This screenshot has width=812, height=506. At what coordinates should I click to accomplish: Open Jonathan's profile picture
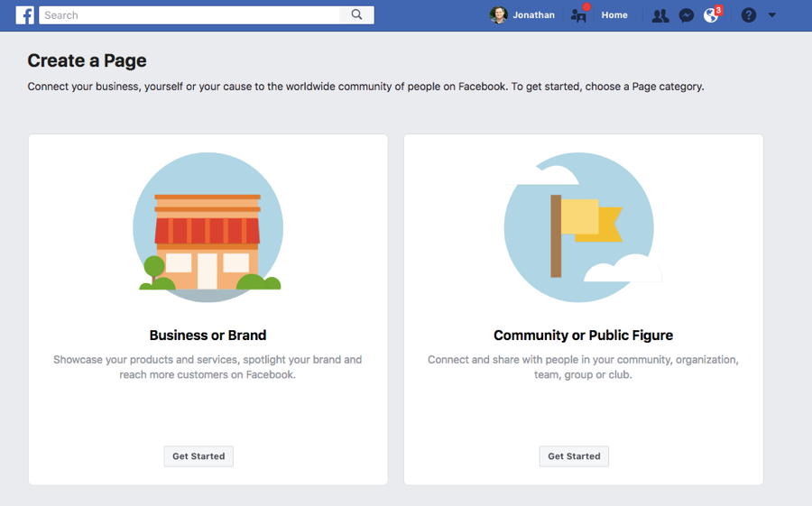point(498,15)
